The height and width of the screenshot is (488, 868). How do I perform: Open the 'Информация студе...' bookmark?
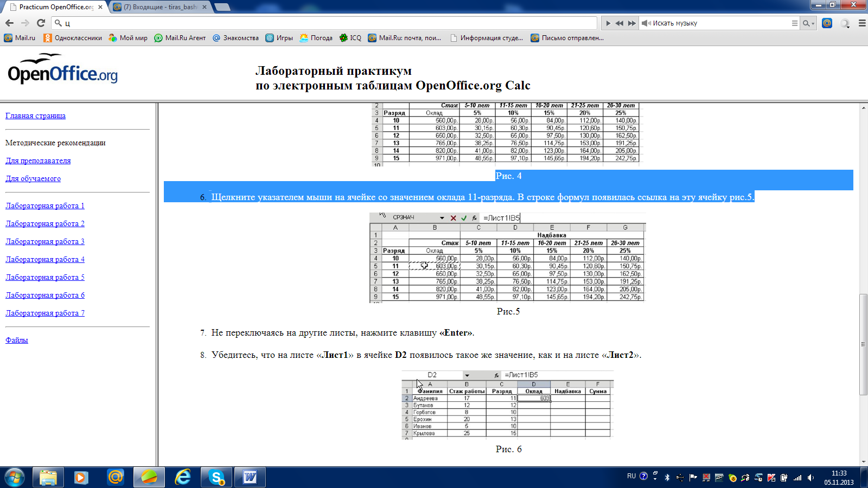[x=487, y=38]
